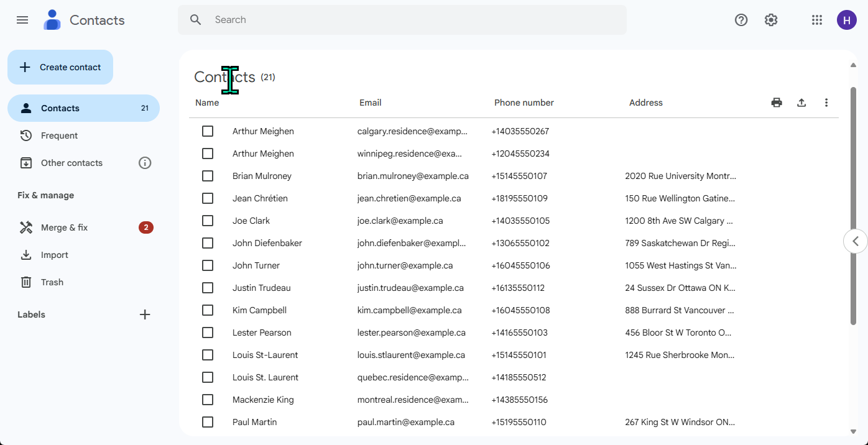
Task: Click the info icon beside Other contacts
Action: [x=145, y=163]
